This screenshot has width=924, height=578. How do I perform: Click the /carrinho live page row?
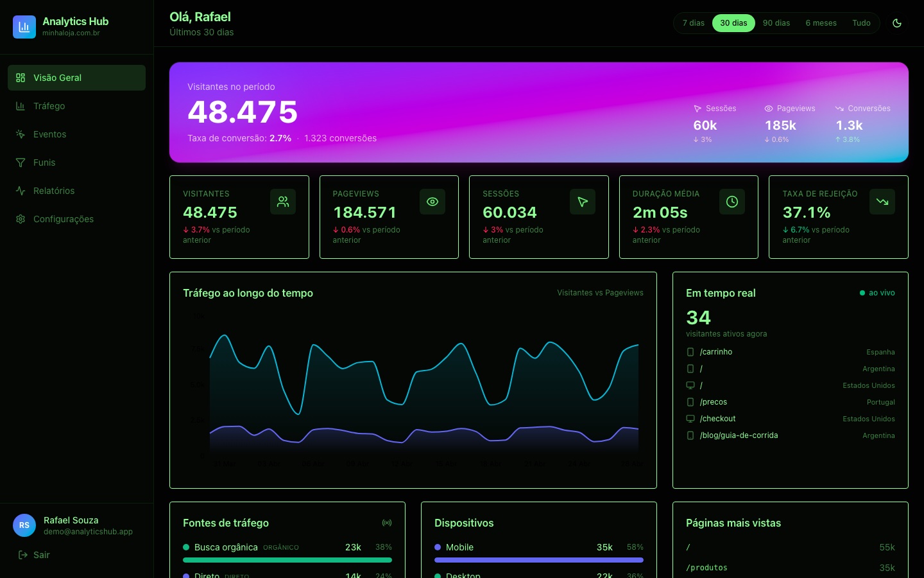click(x=791, y=352)
